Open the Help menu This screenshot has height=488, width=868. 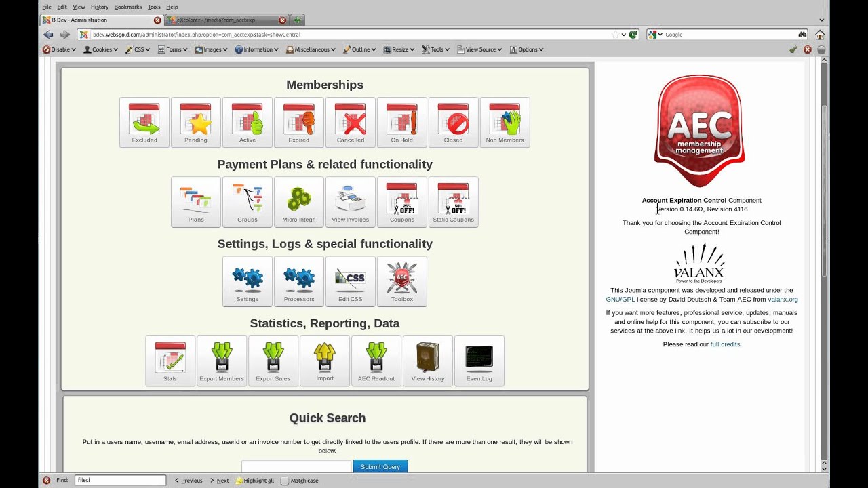(172, 7)
